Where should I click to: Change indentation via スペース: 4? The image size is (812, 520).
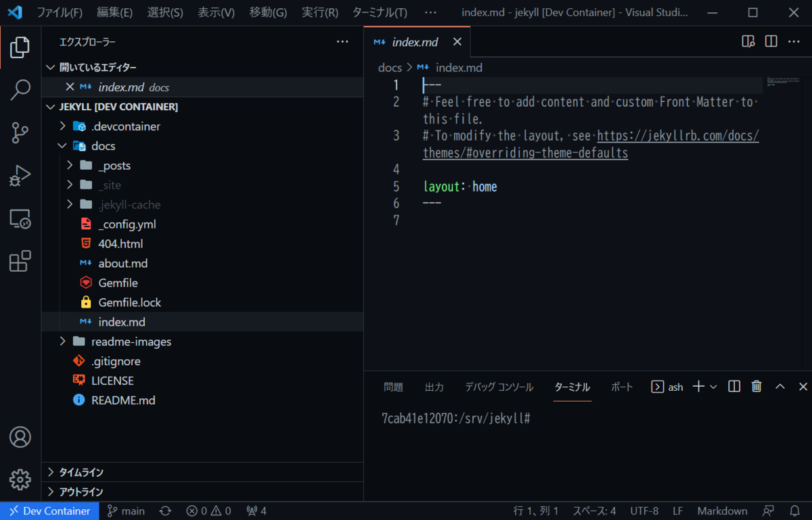pyautogui.click(x=594, y=511)
